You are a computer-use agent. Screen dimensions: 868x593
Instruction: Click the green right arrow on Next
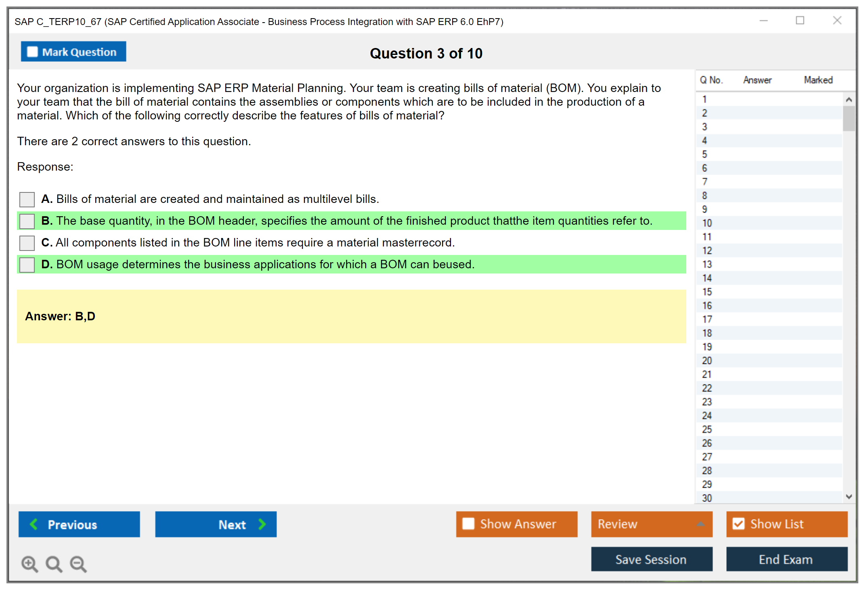pyautogui.click(x=262, y=524)
